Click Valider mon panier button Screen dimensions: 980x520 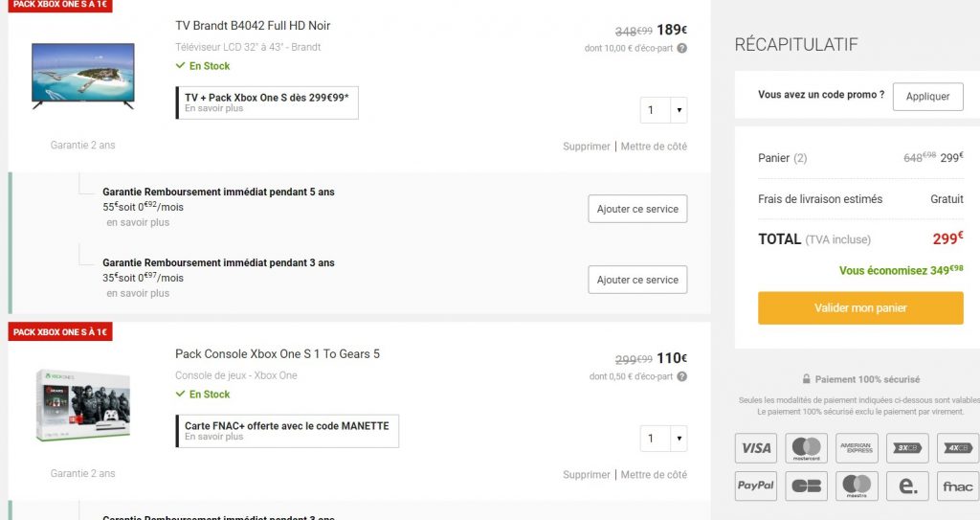pyautogui.click(x=860, y=308)
